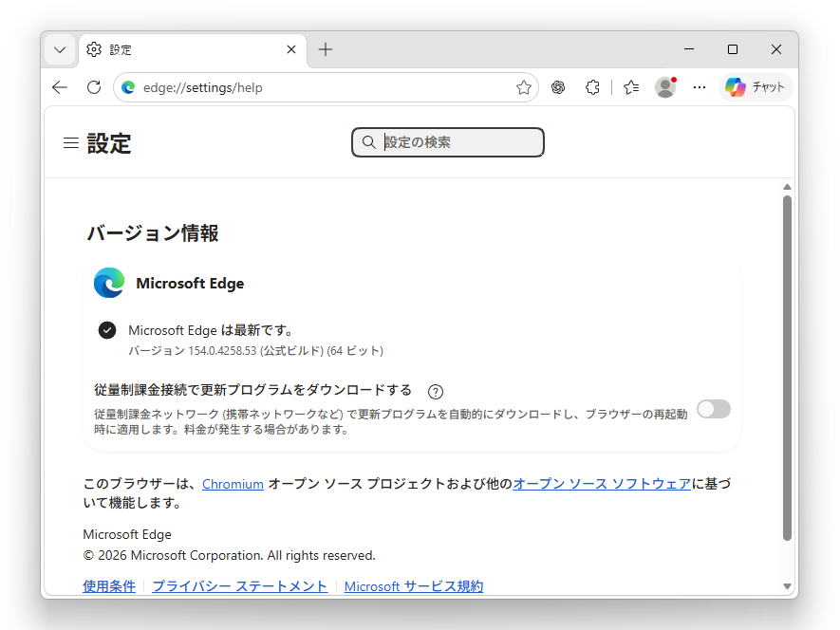Click the scroll down arrow
The image size is (840, 630).
[x=787, y=586]
